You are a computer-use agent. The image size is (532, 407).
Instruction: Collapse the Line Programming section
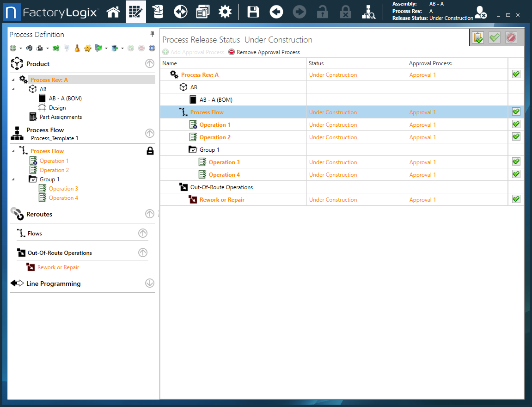pyautogui.click(x=149, y=283)
